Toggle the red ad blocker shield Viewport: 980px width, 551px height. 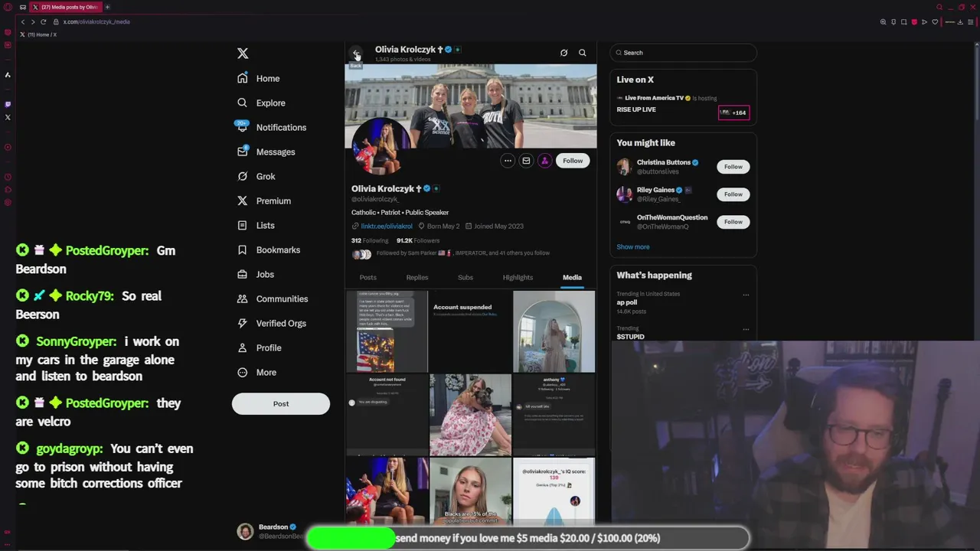914,21
